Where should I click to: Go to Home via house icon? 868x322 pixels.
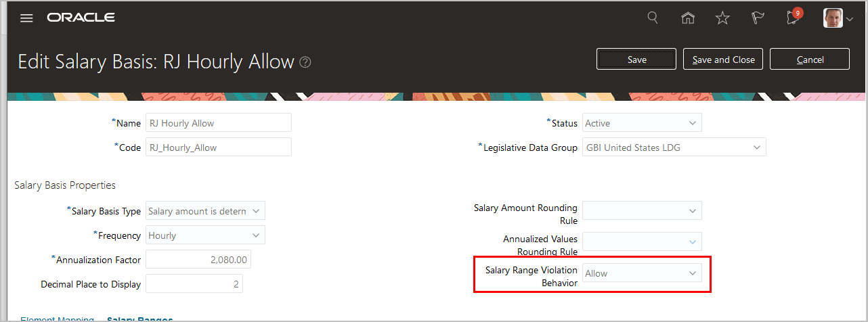[688, 18]
